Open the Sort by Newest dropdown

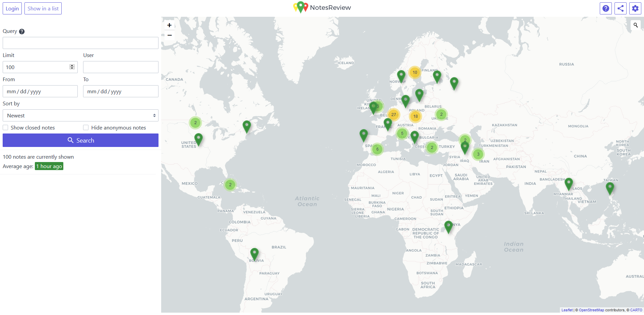point(80,115)
